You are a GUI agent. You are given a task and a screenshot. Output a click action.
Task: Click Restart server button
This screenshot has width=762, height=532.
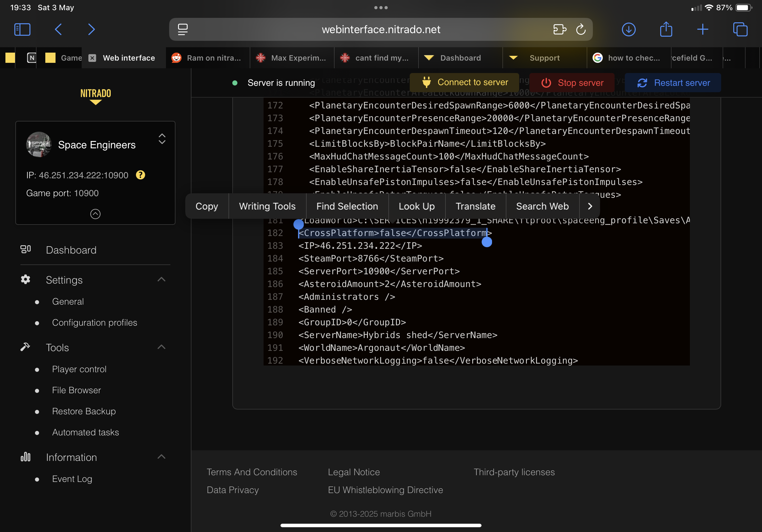coord(673,83)
